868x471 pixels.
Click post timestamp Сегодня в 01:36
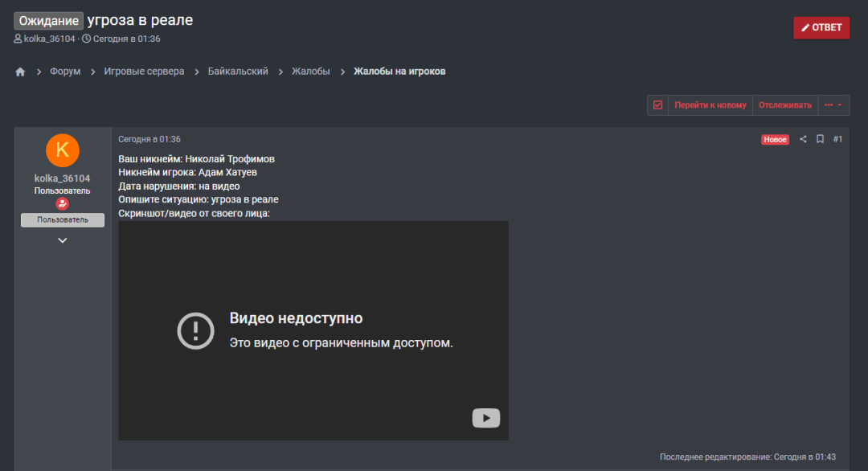[x=149, y=140]
